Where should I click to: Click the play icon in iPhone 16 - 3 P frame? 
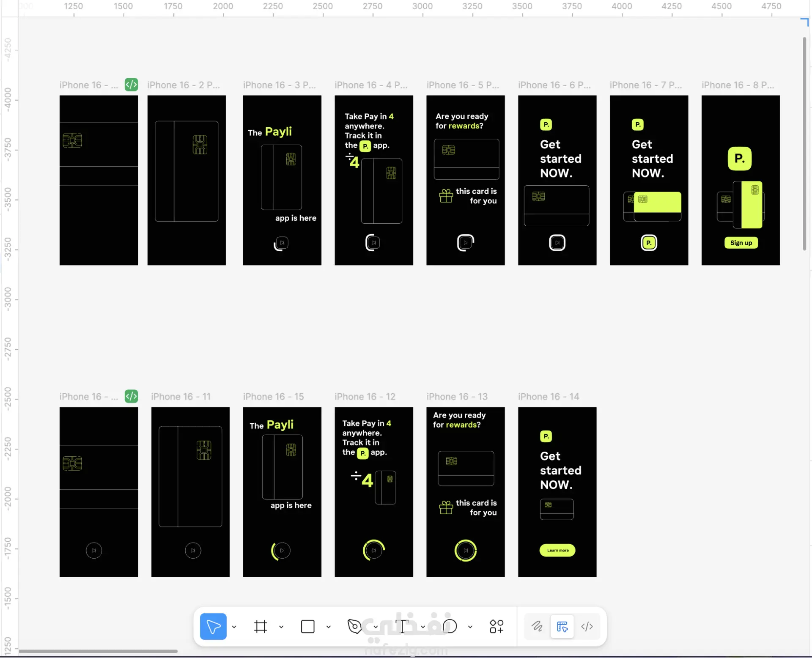282,243
